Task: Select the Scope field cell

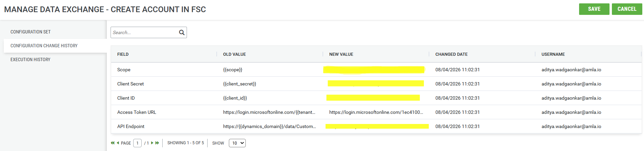Action: 124,70
